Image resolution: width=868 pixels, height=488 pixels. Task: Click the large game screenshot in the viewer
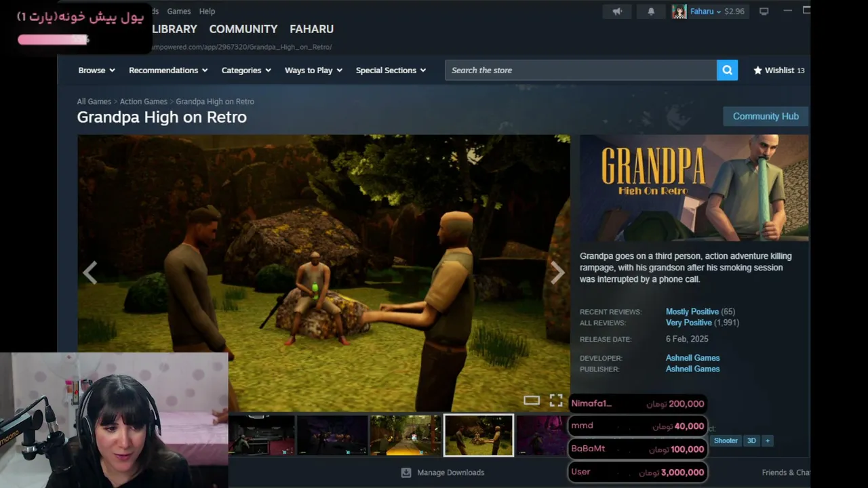click(323, 272)
